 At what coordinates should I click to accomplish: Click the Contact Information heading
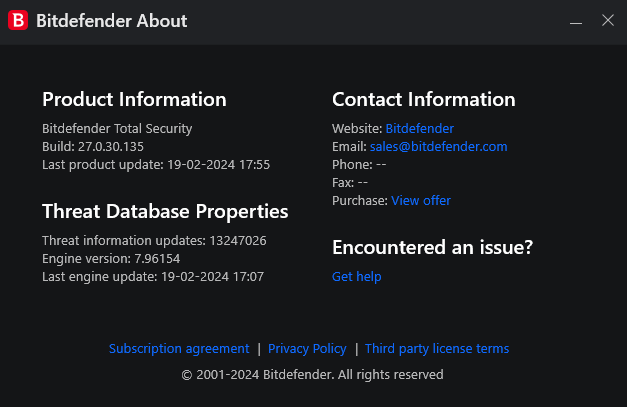[423, 99]
